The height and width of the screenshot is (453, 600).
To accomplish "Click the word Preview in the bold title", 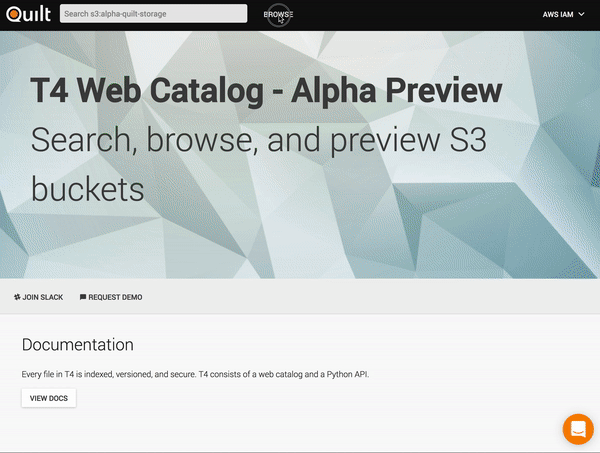I will (443, 91).
